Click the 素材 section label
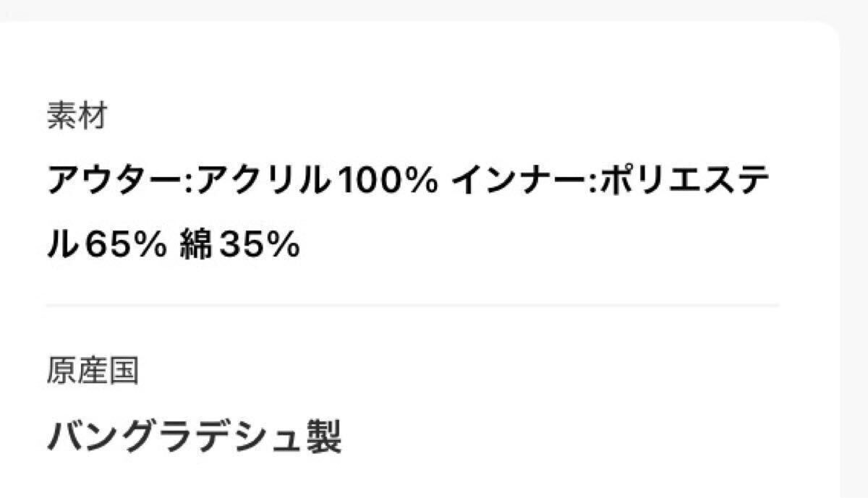Screen dimensions: 868x498 click(77, 116)
